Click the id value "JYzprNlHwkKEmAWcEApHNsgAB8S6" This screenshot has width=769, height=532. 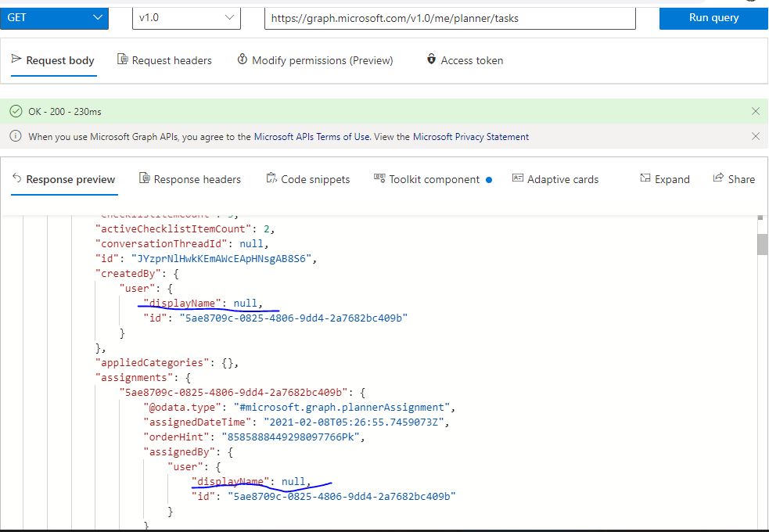pyautogui.click(x=221, y=259)
